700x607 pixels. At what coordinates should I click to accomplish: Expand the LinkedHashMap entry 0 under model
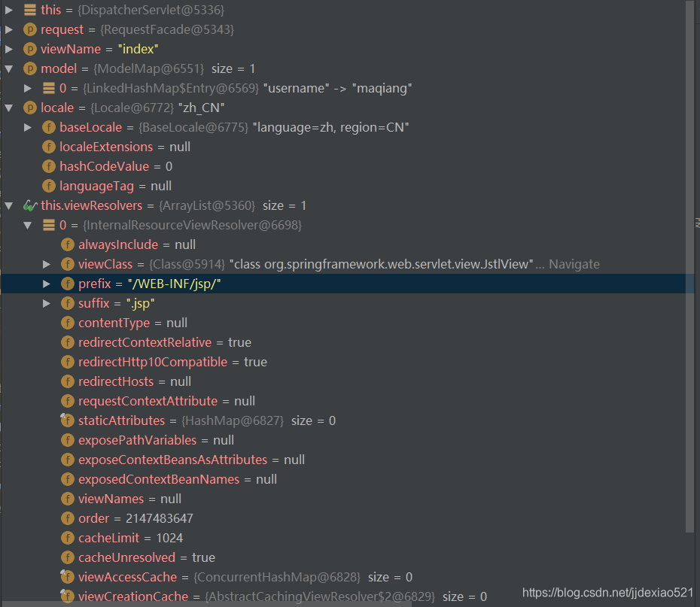[28, 88]
